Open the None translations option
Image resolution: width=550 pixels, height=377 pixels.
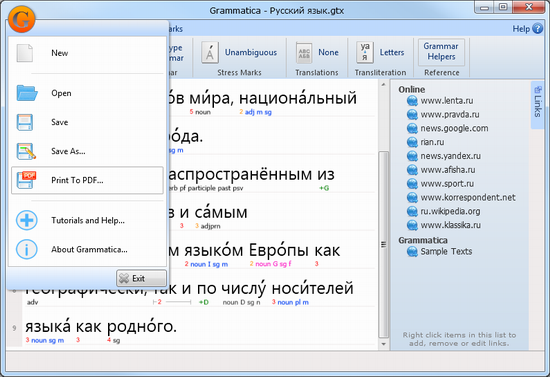[328, 52]
